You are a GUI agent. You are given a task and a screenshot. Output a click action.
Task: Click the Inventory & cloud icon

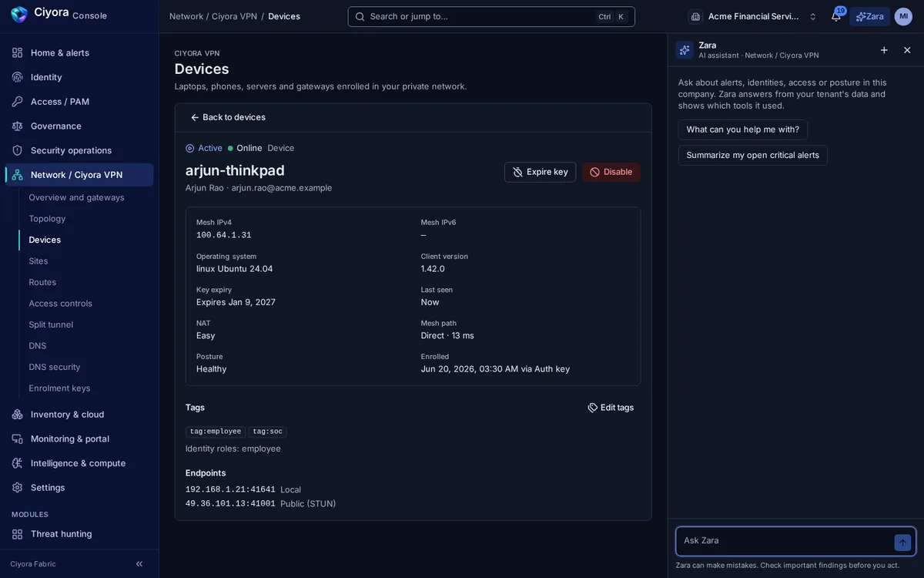click(17, 415)
